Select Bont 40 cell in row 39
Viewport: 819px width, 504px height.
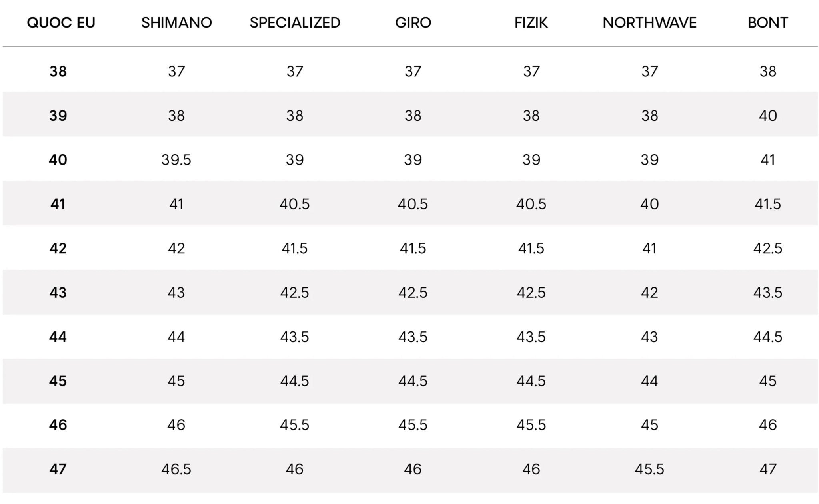pos(768,116)
